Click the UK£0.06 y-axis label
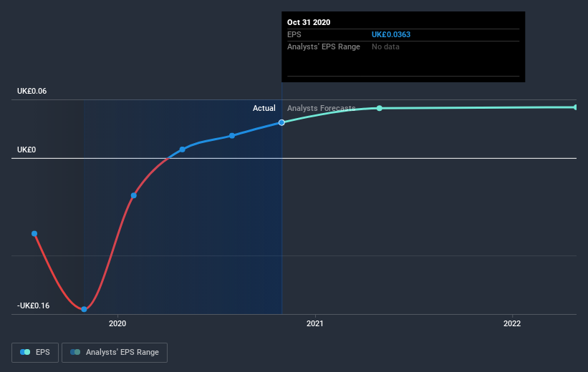This screenshot has width=588, height=372. click(32, 91)
